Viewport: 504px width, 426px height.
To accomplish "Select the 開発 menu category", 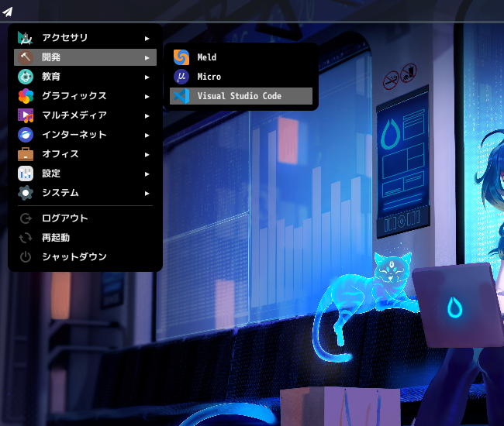I will [x=85, y=57].
